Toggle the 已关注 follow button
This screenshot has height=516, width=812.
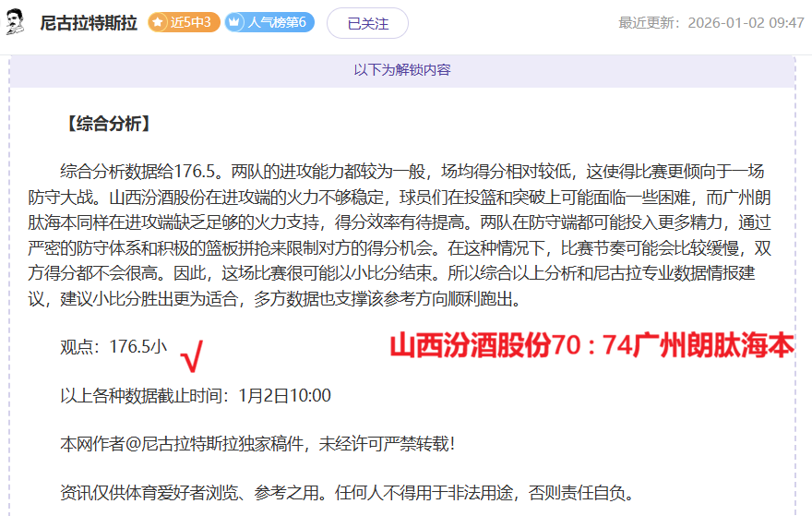[x=367, y=23]
